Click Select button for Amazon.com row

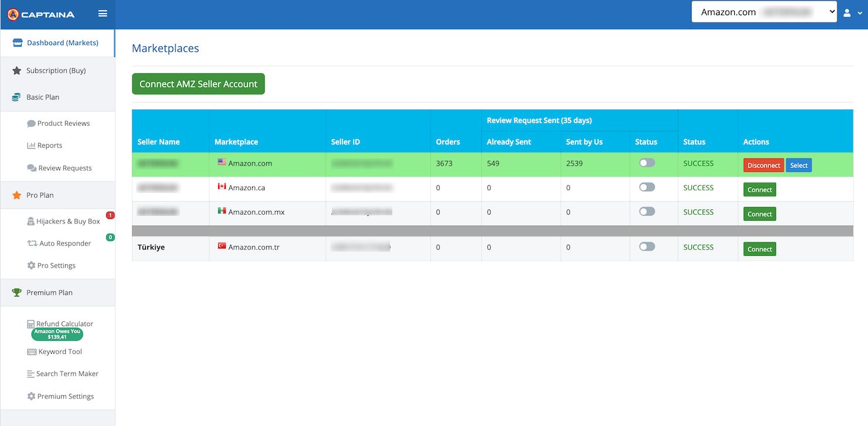[799, 165]
